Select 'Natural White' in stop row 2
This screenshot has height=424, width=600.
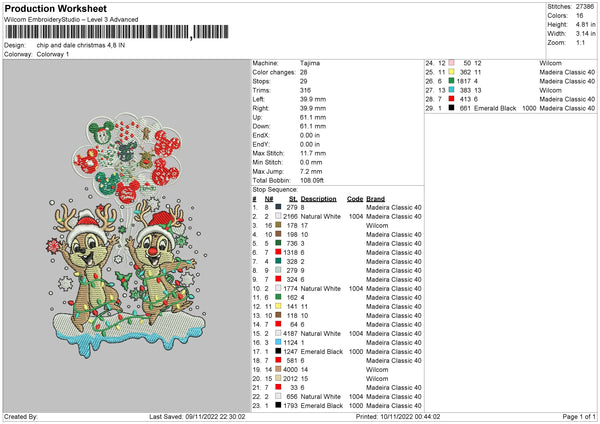(x=321, y=216)
